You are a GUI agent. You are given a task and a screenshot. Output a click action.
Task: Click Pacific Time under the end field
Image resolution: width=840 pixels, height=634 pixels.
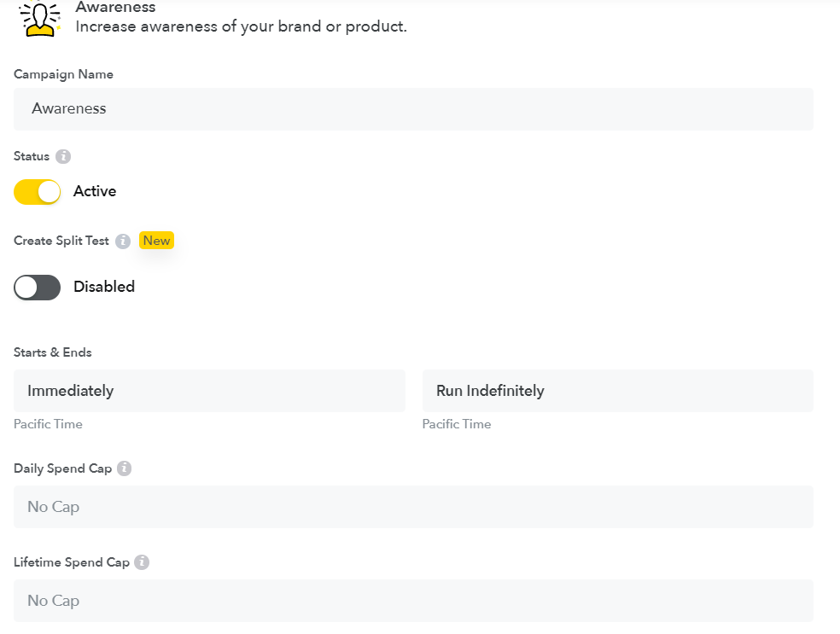(457, 424)
